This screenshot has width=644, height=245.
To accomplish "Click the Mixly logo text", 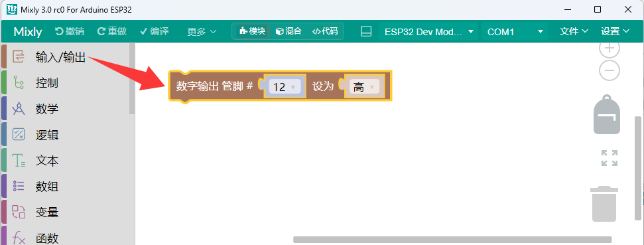I will 28,32.
